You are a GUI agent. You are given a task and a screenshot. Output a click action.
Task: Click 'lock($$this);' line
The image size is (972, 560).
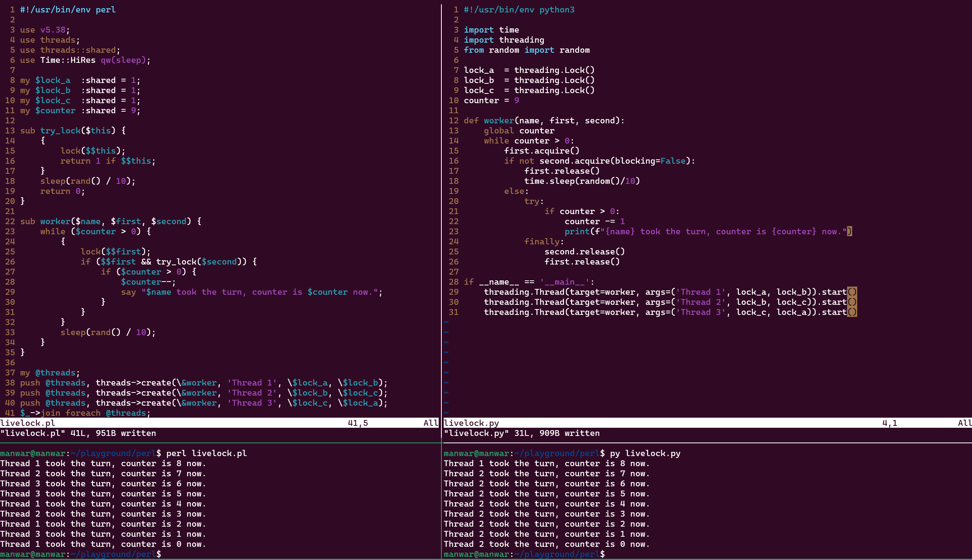93,151
